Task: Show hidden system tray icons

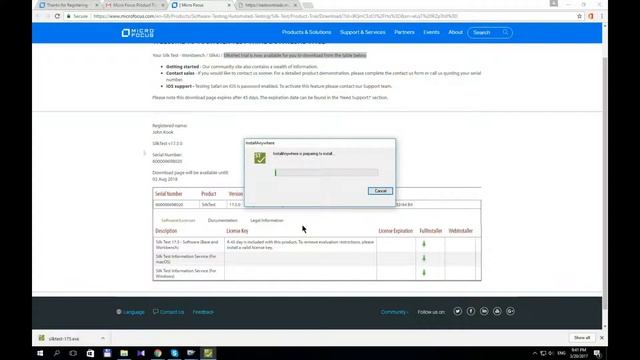Action: click(x=535, y=353)
